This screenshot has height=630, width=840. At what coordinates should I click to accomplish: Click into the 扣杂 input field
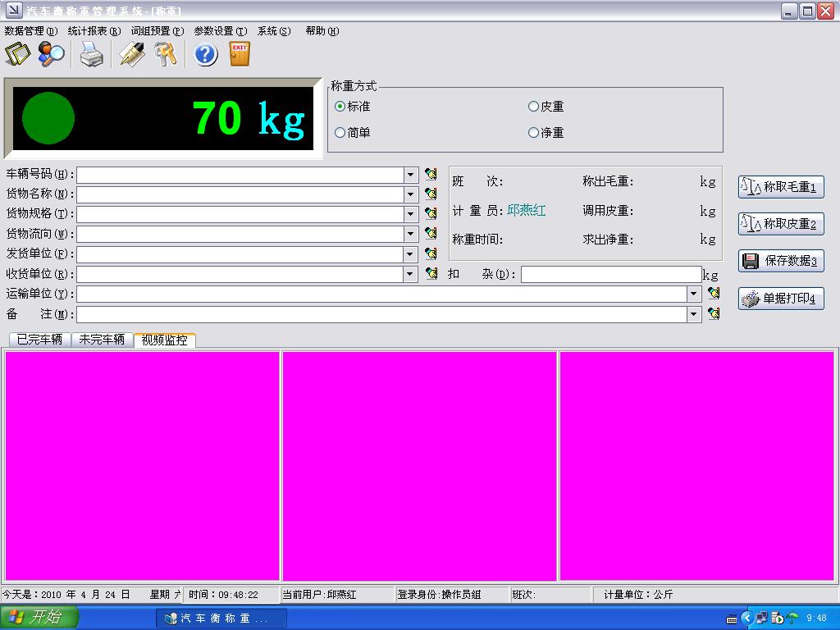pyautogui.click(x=611, y=275)
